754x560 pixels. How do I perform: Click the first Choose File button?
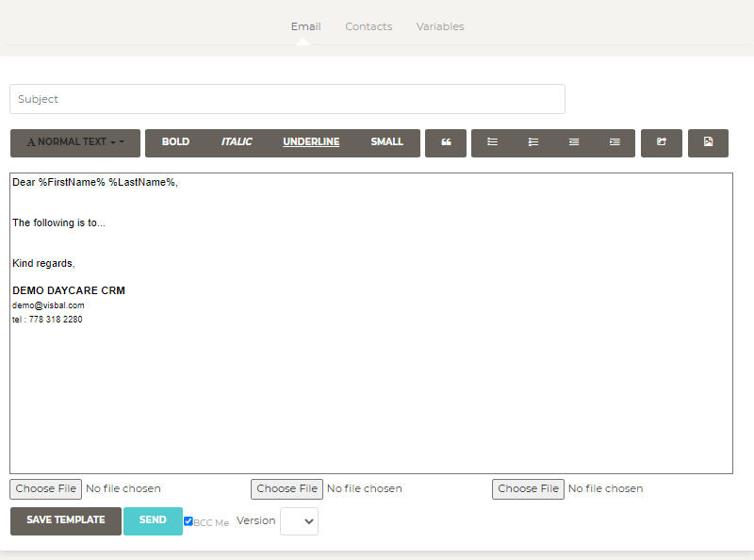tap(45, 489)
